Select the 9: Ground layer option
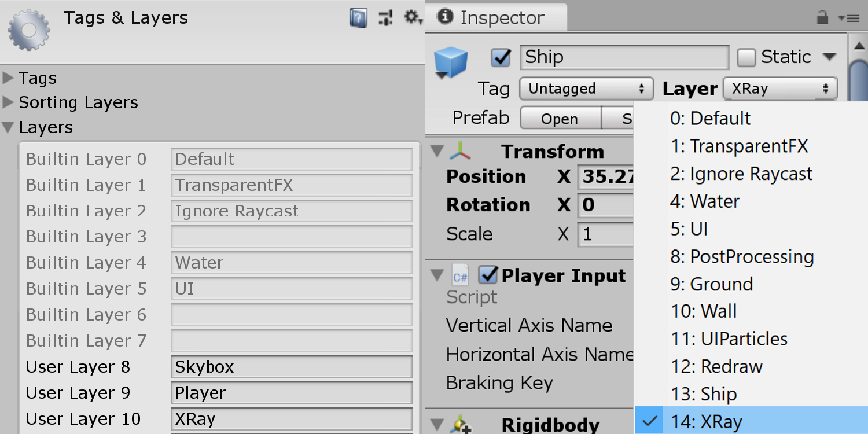Screen dimensions: 868x434 click(x=711, y=284)
